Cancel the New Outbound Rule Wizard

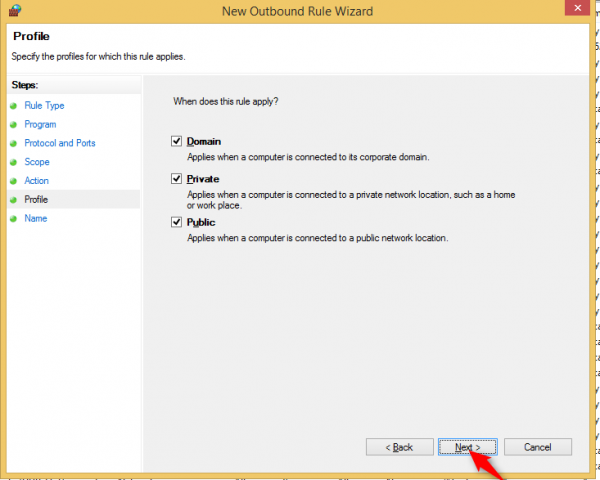pyautogui.click(x=538, y=447)
